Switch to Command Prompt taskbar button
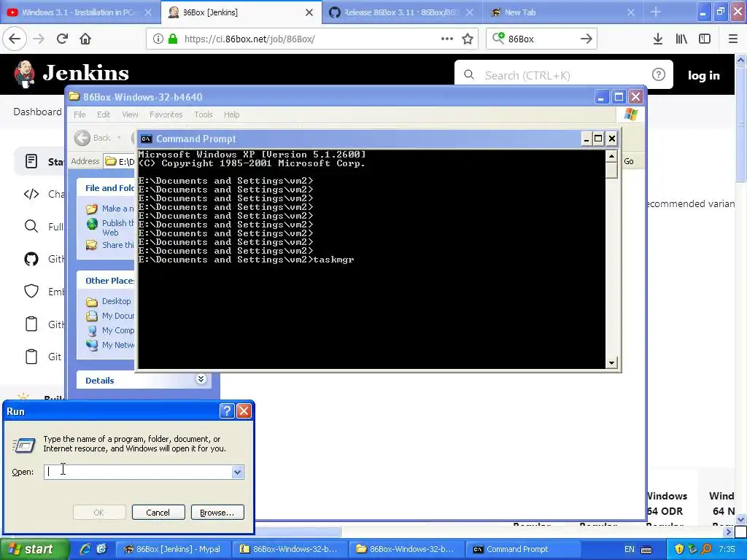The image size is (747, 560). tap(523, 549)
